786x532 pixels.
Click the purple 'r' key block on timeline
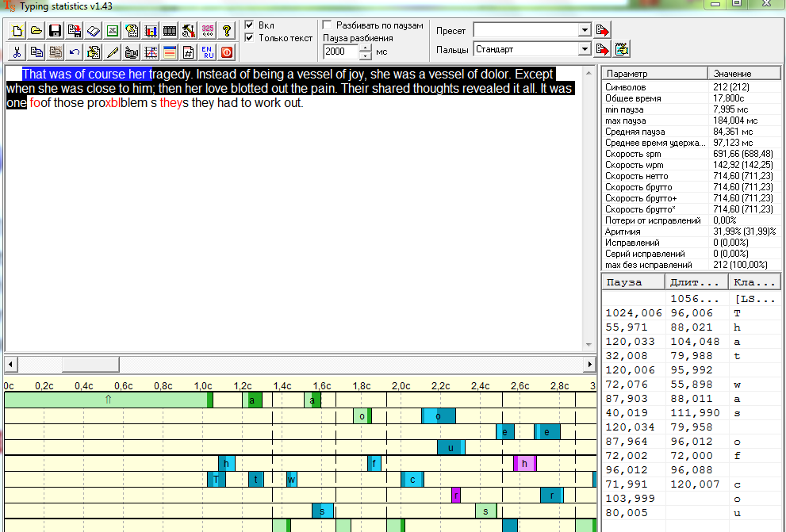click(456, 496)
